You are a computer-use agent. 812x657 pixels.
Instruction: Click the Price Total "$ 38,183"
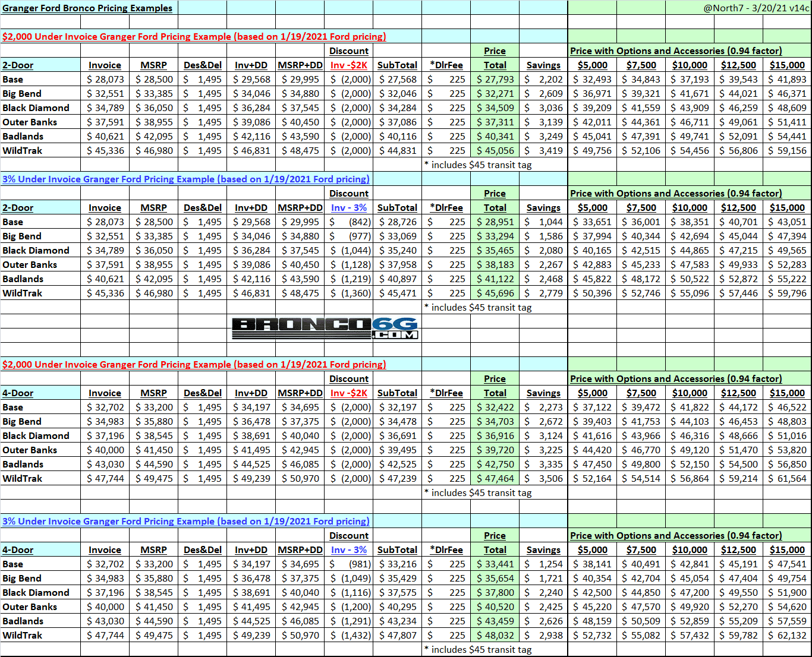pos(495,265)
